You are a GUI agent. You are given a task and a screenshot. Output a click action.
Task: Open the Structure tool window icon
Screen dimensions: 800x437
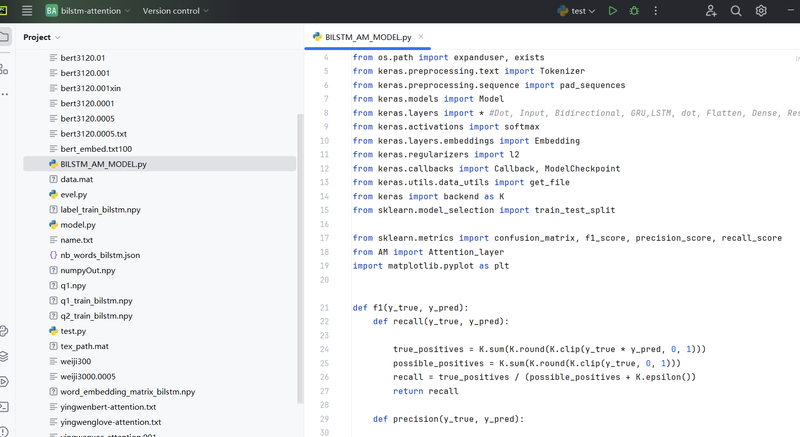(x=4, y=69)
